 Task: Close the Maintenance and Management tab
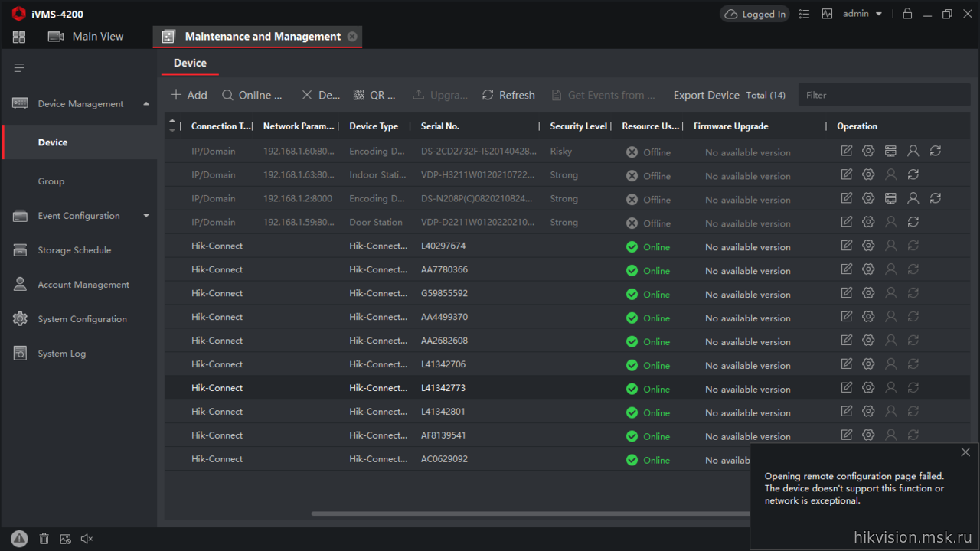[x=352, y=37]
